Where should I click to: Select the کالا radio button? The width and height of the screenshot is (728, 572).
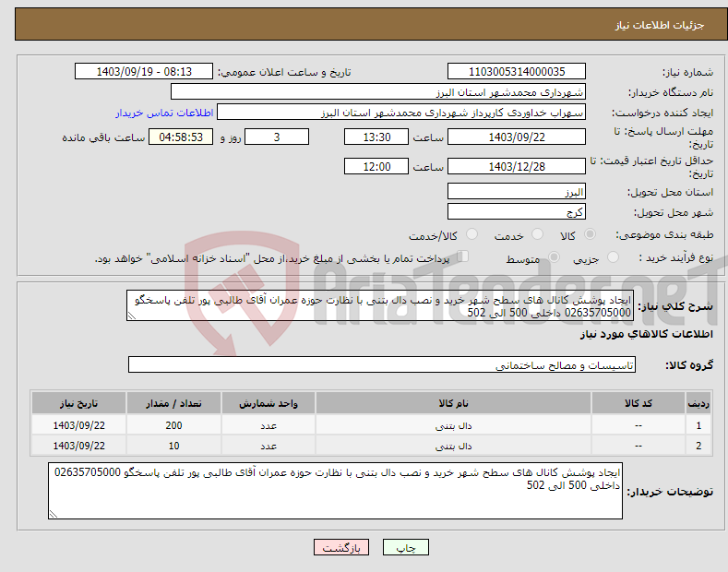pos(590,234)
